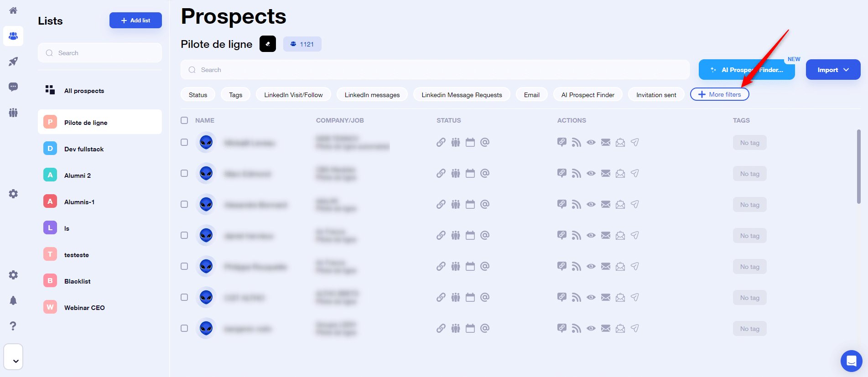Click the prospects table vertical scrollbar
The height and width of the screenshot is (377, 868).
tap(858, 166)
